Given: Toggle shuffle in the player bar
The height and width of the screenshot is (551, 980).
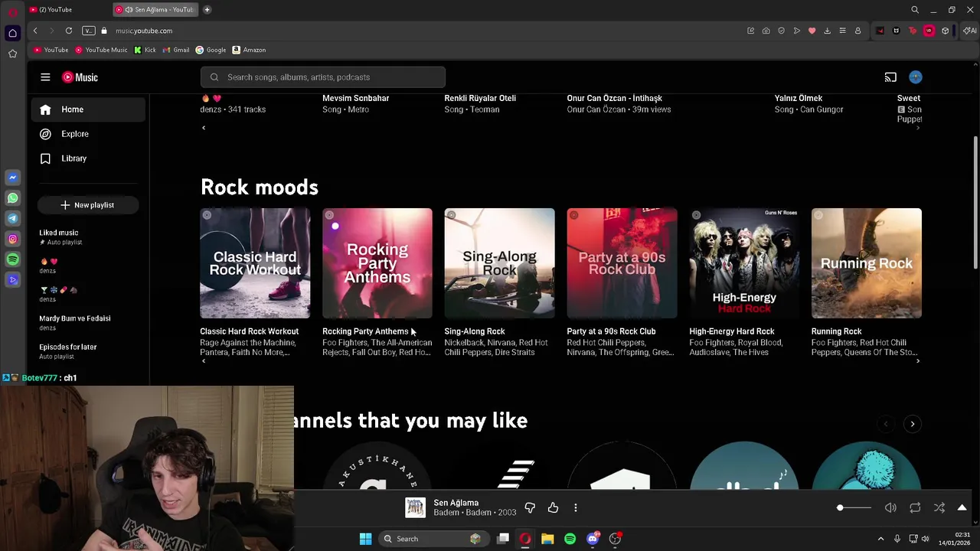Looking at the screenshot, I should pyautogui.click(x=939, y=507).
